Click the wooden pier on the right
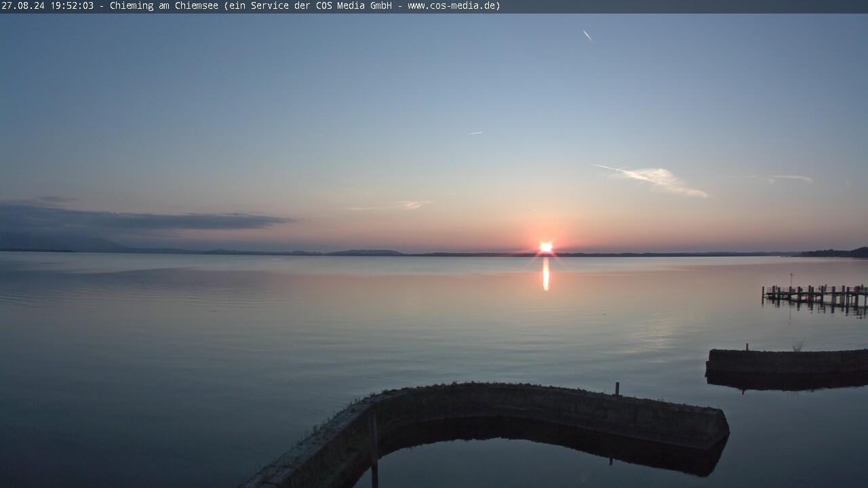 (x=815, y=295)
